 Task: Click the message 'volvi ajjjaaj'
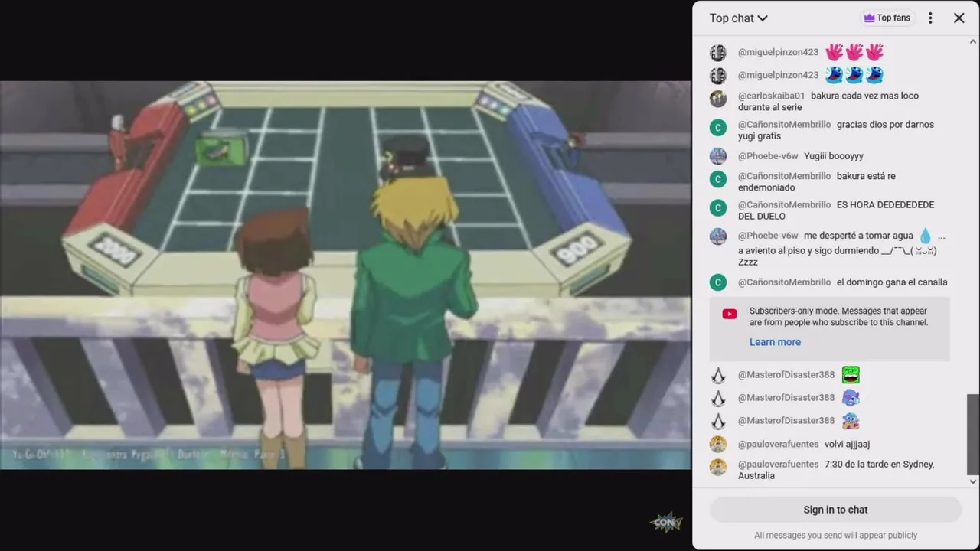pyautogui.click(x=847, y=445)
